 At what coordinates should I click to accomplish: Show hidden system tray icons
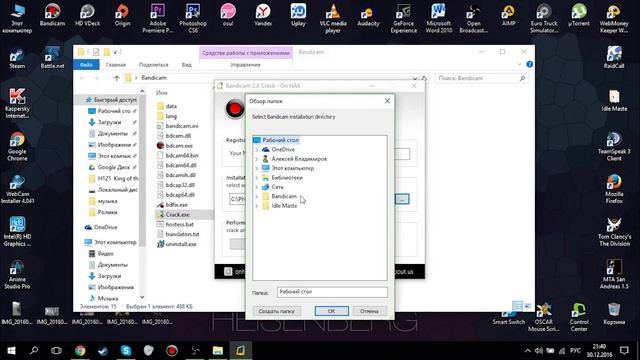pyautogui.click(x=527, y=351)
